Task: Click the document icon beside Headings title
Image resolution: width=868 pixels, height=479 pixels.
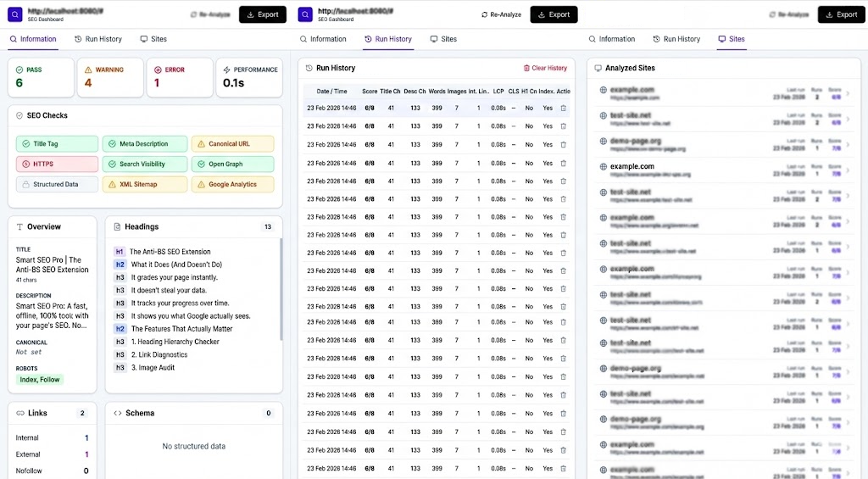Action: click(117, 227)
